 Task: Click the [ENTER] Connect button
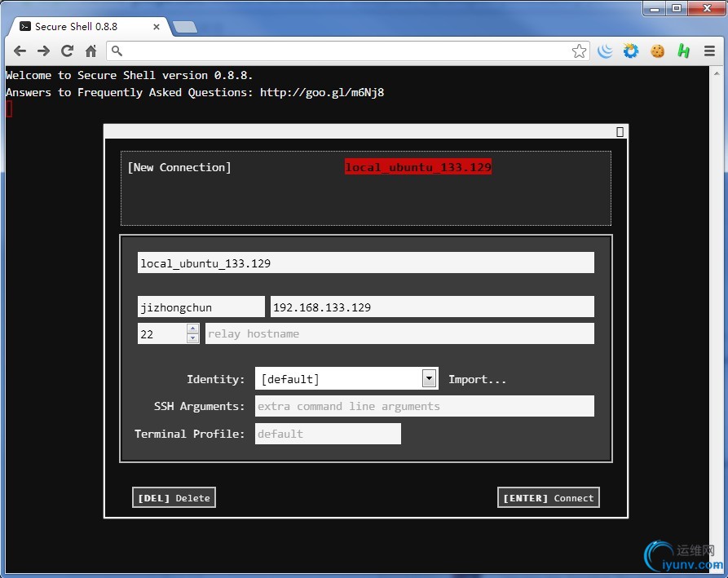coord(549,497)
